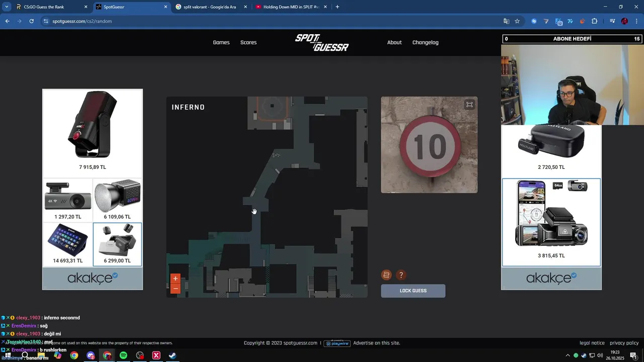This screenshot has width=644, height=362.
Task: Open the About page
Action: coord(394,42)
